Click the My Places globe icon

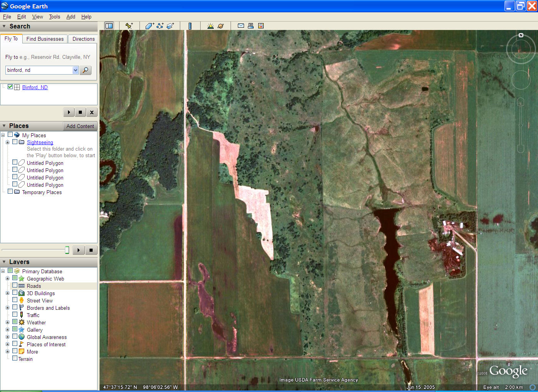point(17,135)
